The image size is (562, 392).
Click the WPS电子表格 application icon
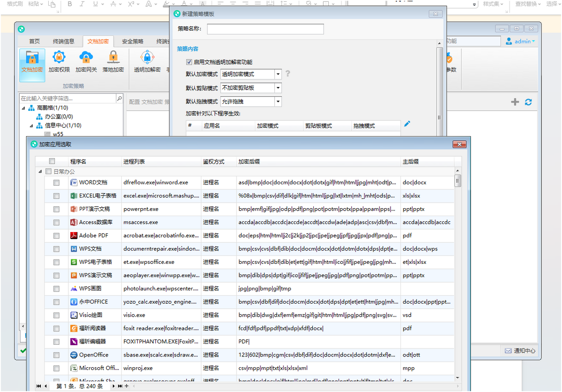pyautogui.click(x=74, y=262)
